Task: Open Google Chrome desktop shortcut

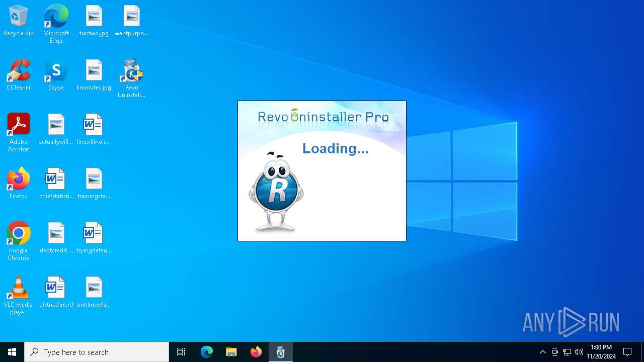Action: pos(19,241)
